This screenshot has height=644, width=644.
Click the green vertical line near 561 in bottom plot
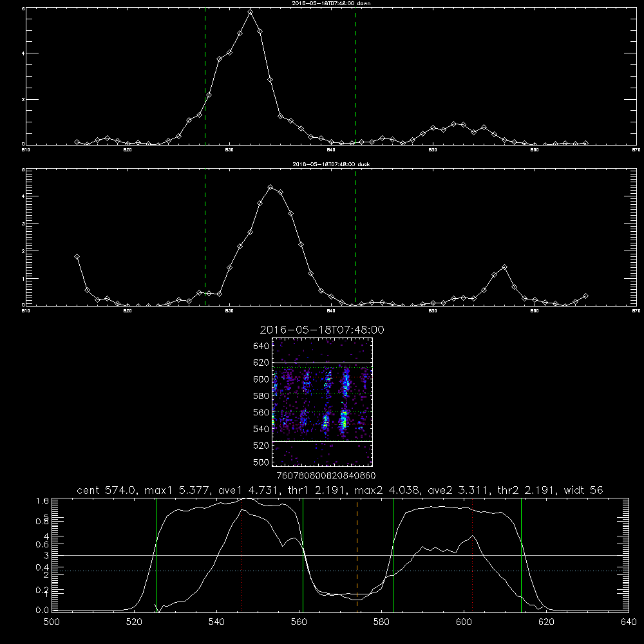[x=303, y=555]
